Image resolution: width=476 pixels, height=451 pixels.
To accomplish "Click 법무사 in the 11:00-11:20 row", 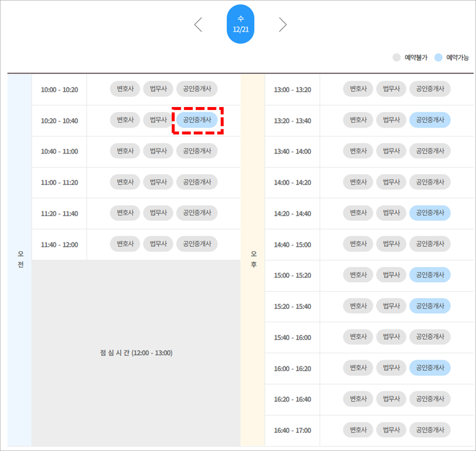I will [158, 182].
